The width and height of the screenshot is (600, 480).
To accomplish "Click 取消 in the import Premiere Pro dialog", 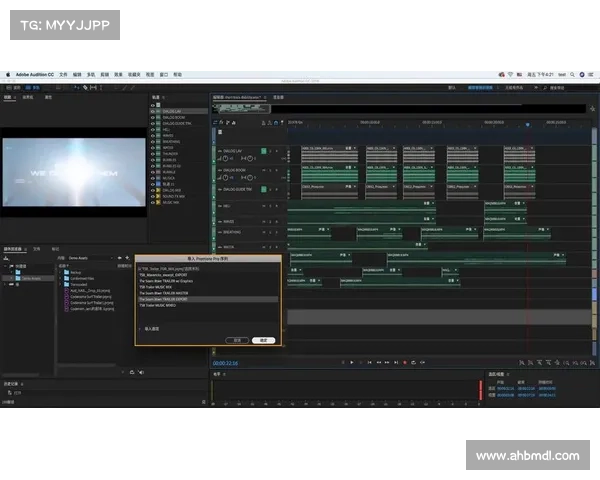I will point(237,340).
